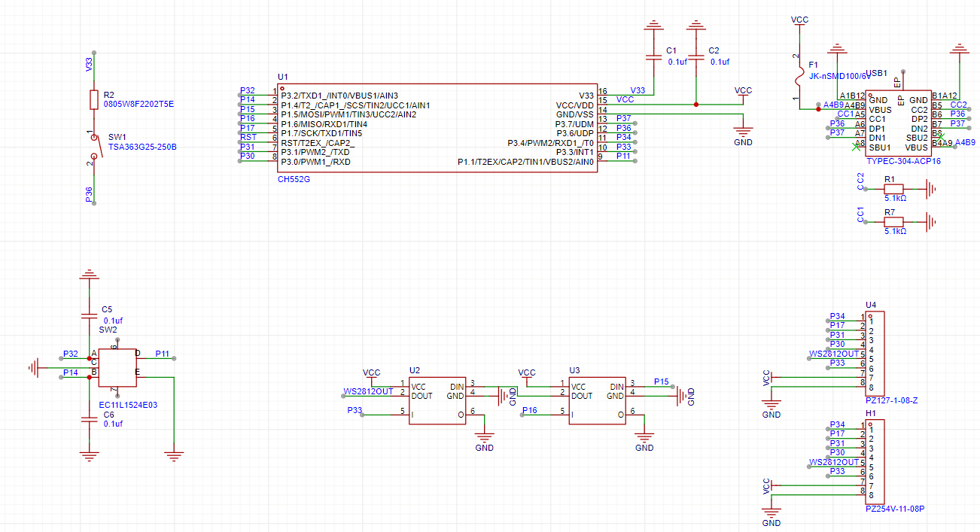Select the CH552G microcontroller U1 body

click(x=438, y=128)
